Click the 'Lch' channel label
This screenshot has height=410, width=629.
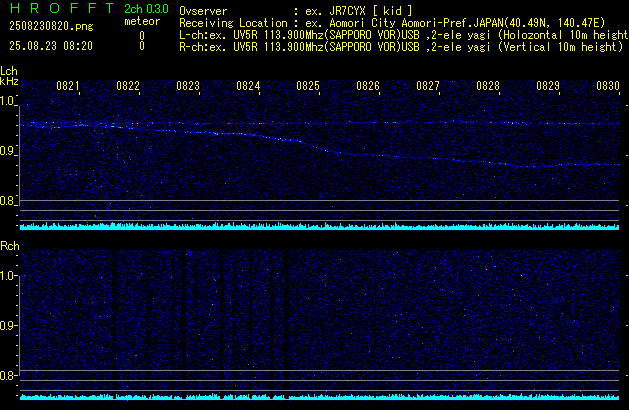coord(9,71)
